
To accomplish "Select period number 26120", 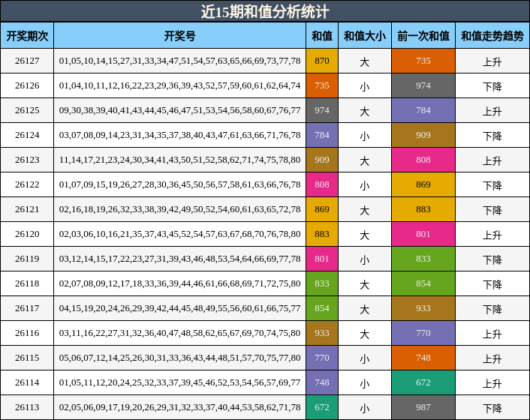I will 27,234.
